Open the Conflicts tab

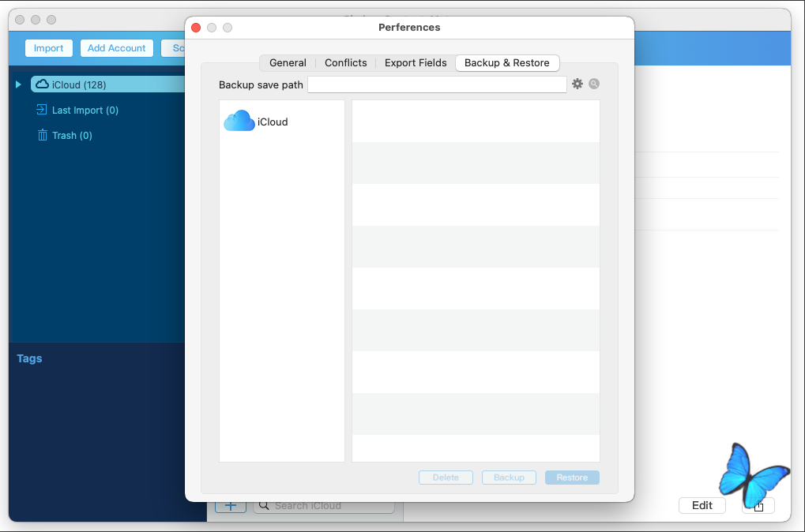pyautogui.click(x=345, y=63)
